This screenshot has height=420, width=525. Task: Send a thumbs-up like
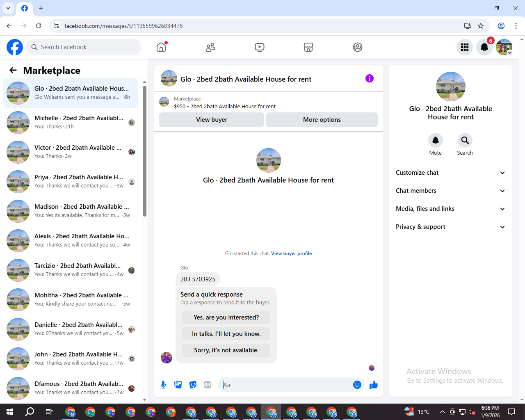(373, 385)
